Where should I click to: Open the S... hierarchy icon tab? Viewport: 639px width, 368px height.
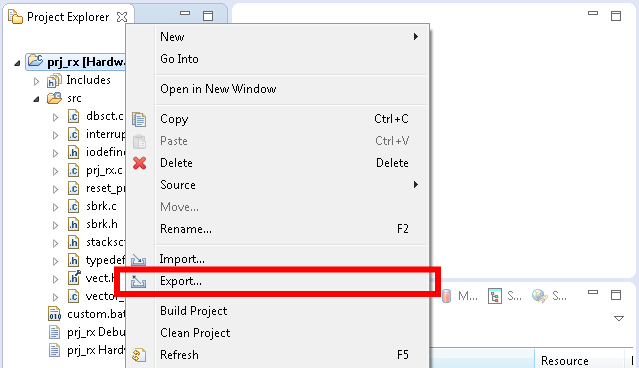click(x=505, y=296)
